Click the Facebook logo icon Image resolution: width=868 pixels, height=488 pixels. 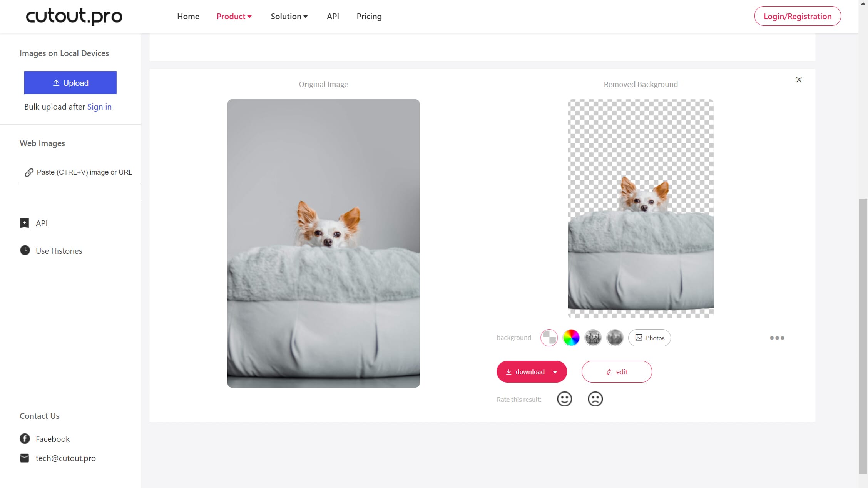pyautogui.click(x=25, y=438)
